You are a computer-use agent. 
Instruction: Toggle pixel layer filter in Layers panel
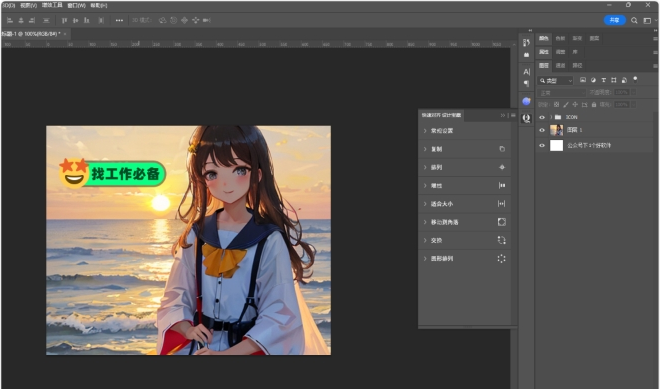click(583, 80)
